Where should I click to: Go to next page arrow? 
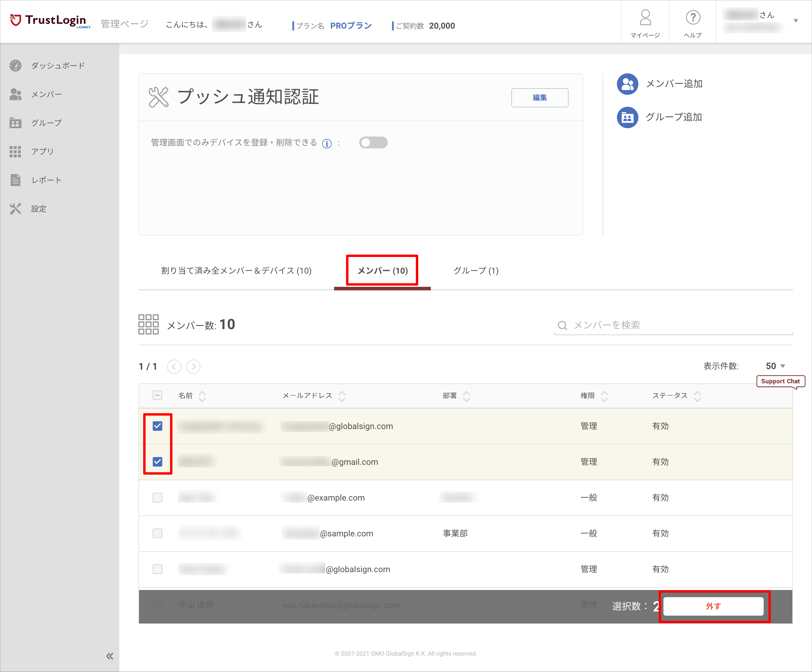(193, 366)
